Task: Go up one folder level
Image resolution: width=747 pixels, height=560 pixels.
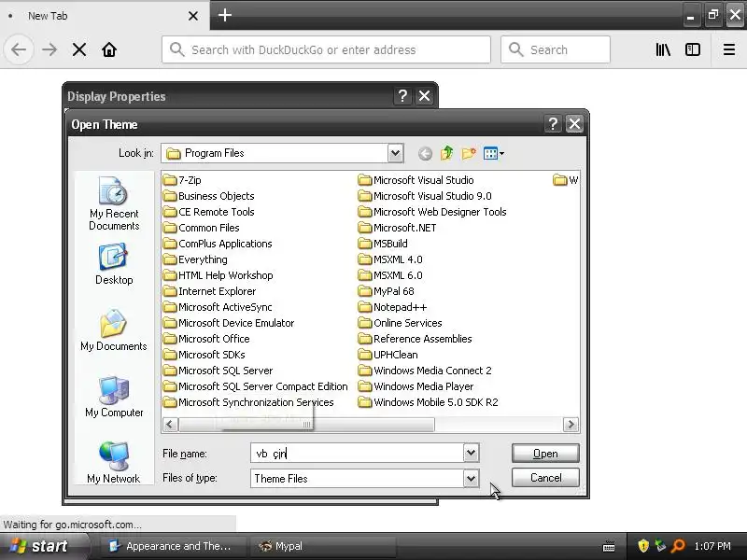Action: (x=447, y=153)
